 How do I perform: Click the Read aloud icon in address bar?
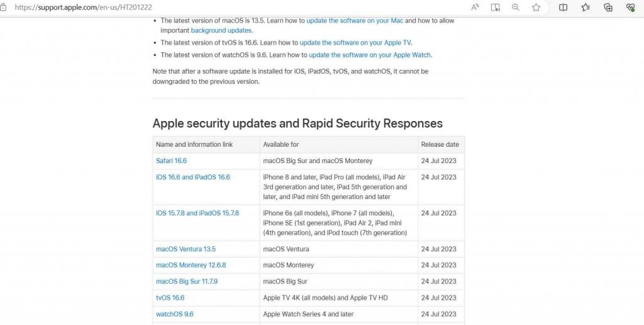[475, 7]
